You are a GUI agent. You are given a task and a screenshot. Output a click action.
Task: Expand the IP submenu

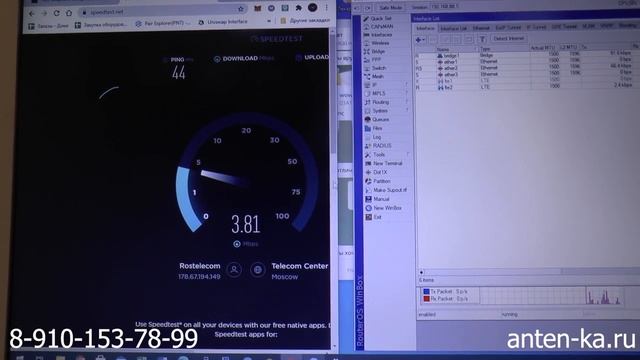tap(386, 85)
